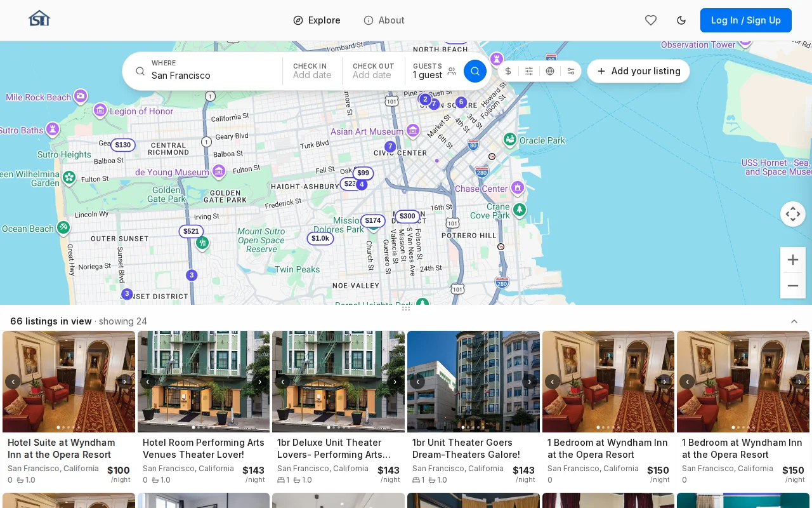Click the blue search magnifier button

[475, 71]
